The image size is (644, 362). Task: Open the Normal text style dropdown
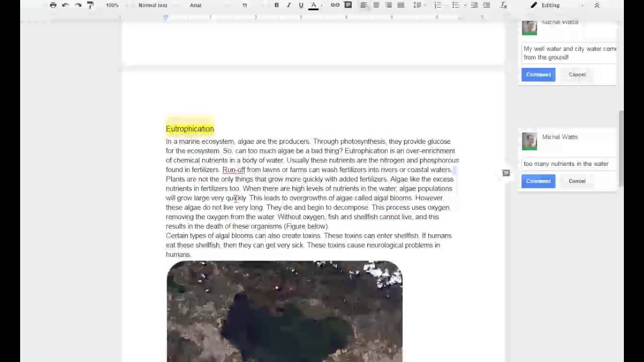(x=153, y=5)
